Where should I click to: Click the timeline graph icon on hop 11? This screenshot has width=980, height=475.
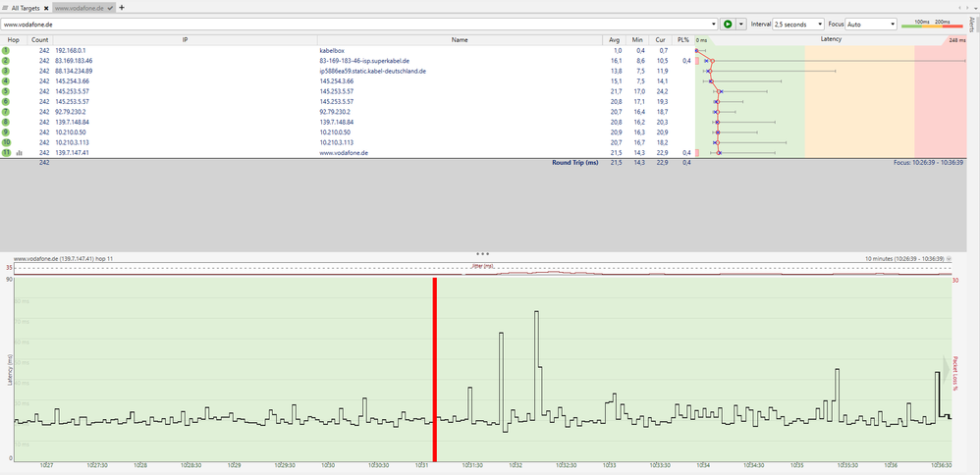point(19,153)
